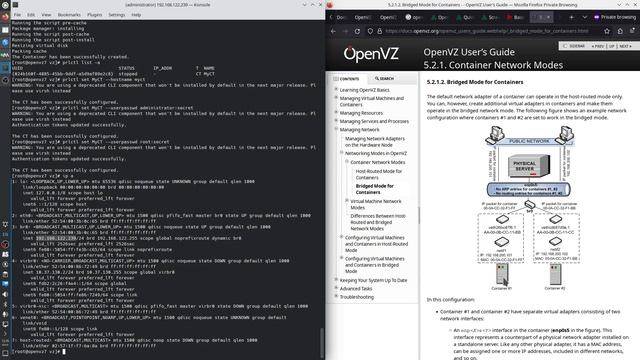Click the microphone icon in system tray

pyautogui.click(x=5, y=314)
